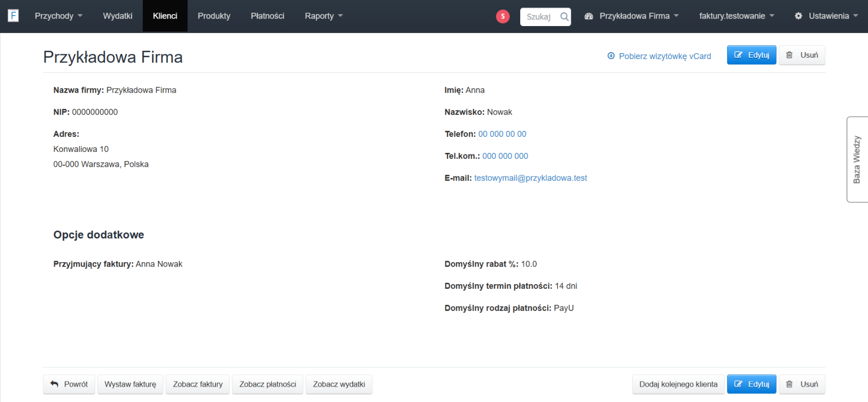Open the Baza Wiedzy side tab
The height and width of the screenshot is (402, 868).
point(857,159)
